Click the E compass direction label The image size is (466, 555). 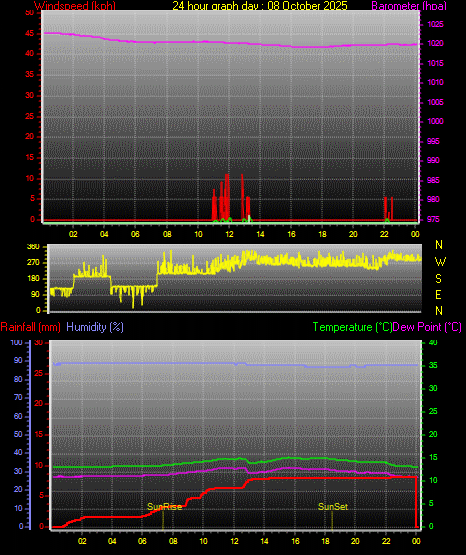[438, 295]
